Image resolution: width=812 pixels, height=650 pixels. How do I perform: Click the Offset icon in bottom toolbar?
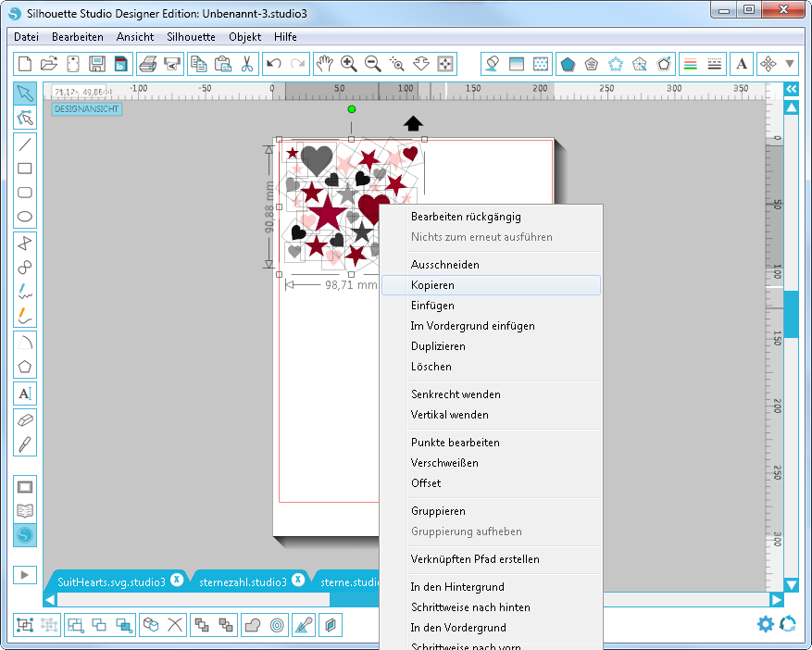pyautogui.click(x=277, y=625)
